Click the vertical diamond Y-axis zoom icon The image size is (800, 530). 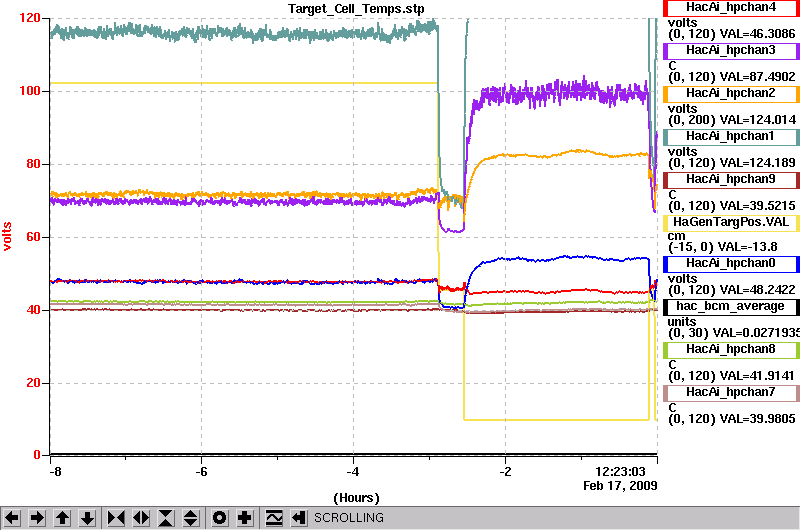191,518
